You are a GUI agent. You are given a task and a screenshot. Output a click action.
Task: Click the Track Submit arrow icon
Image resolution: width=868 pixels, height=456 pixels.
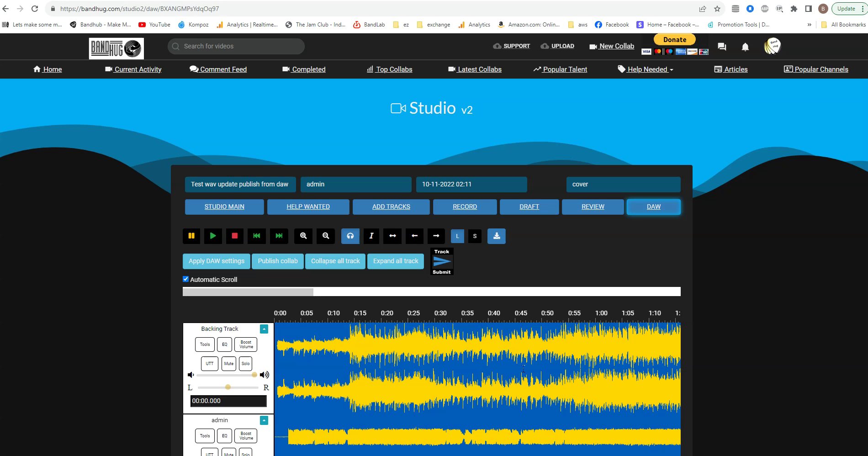[x=442, y=261]
